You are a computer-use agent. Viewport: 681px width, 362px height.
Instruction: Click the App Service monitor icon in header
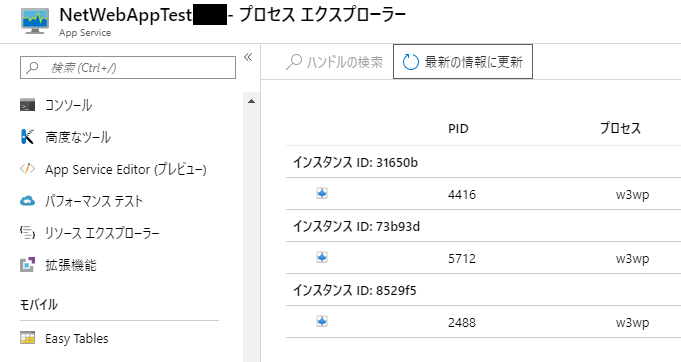(x=35, y=21)
